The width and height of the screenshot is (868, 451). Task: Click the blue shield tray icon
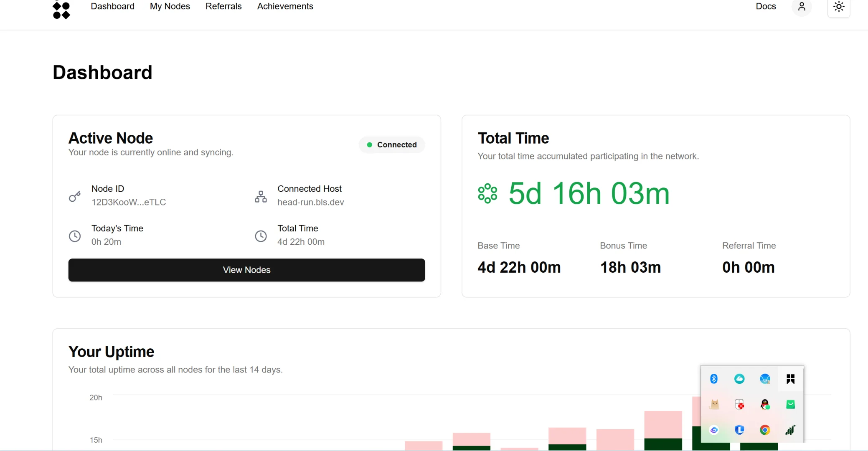[x=739, y=430]
